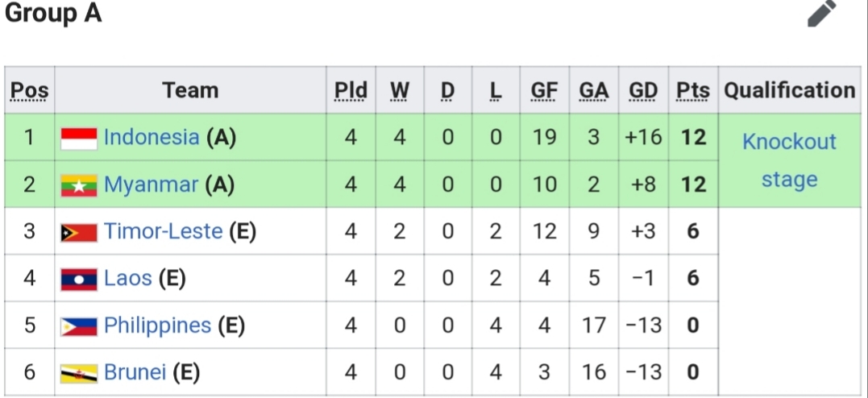The width and height of the screenshot is (868, 398).
Task: Click the Pts column header abbreviation
Action: [x=693, y=91]
